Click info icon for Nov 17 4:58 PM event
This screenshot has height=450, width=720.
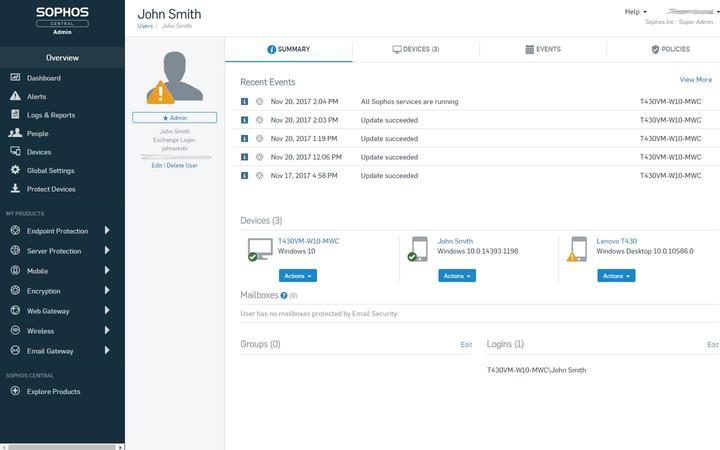click(x=244, y=175)
